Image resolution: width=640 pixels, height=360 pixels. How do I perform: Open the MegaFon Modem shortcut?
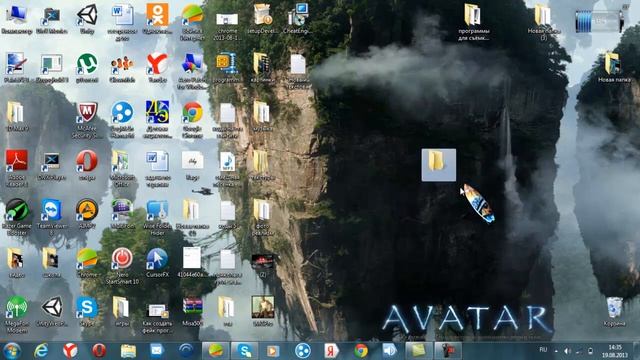pos(17,315)
